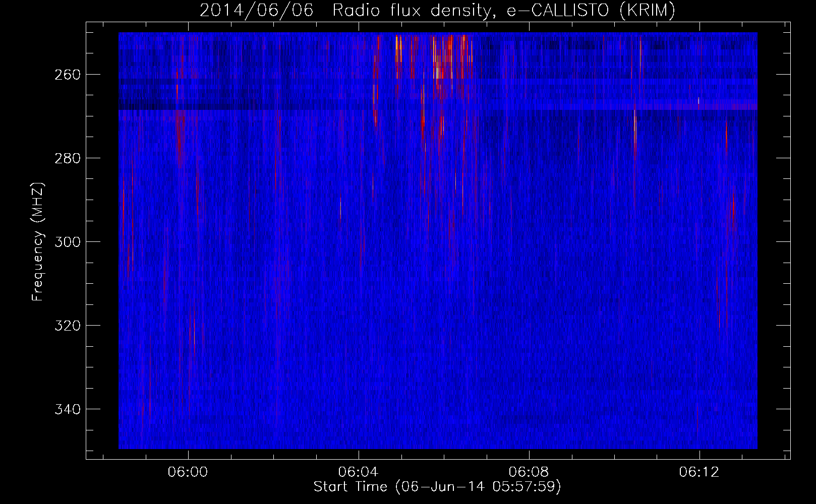Select the 340 frequency tick label
The width and height of the screenshot is (816, 504).
tap(67, 409)
